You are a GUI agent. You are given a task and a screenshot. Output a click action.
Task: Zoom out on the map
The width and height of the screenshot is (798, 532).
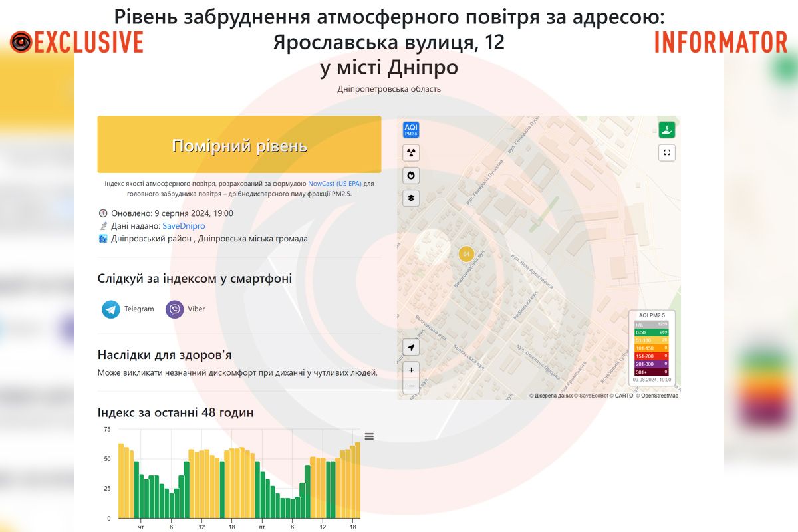[411, 386]
